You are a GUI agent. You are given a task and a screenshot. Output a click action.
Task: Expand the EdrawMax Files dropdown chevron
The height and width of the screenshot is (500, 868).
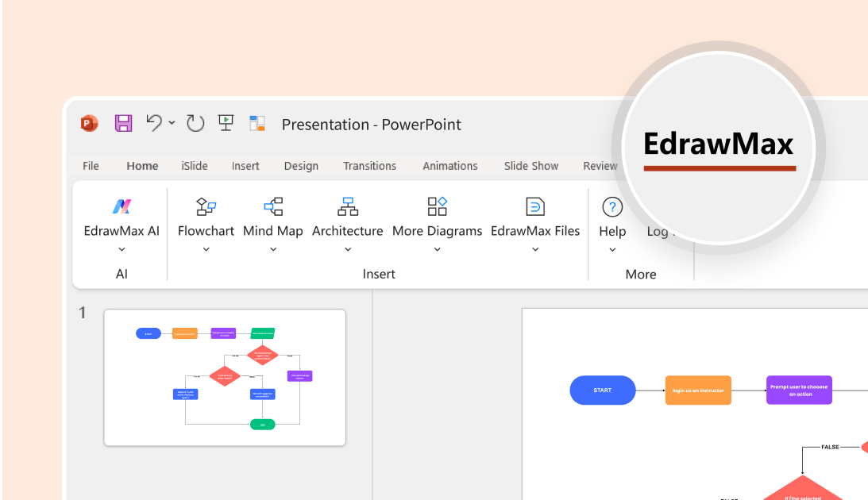535,249
